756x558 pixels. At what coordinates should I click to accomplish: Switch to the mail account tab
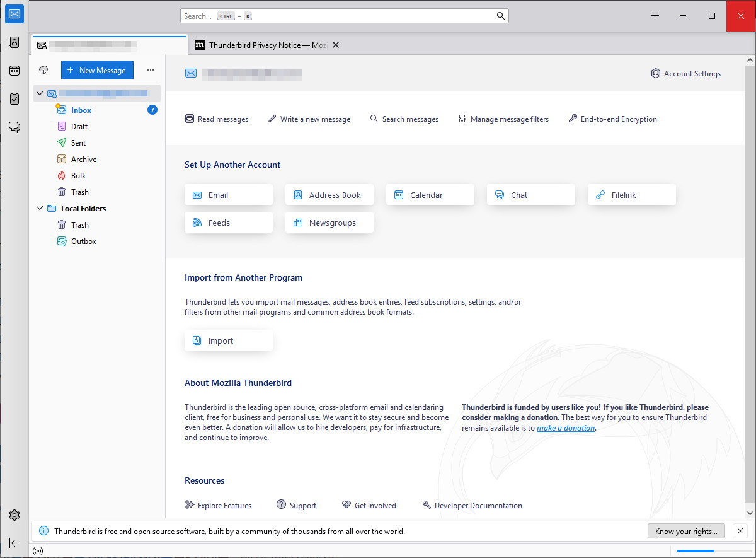108,45
